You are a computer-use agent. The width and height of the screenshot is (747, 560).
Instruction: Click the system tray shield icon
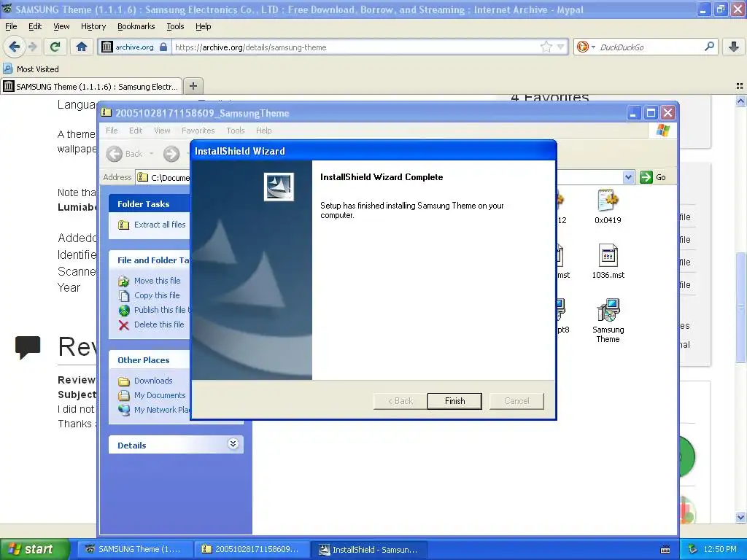[x=693, y=549]
